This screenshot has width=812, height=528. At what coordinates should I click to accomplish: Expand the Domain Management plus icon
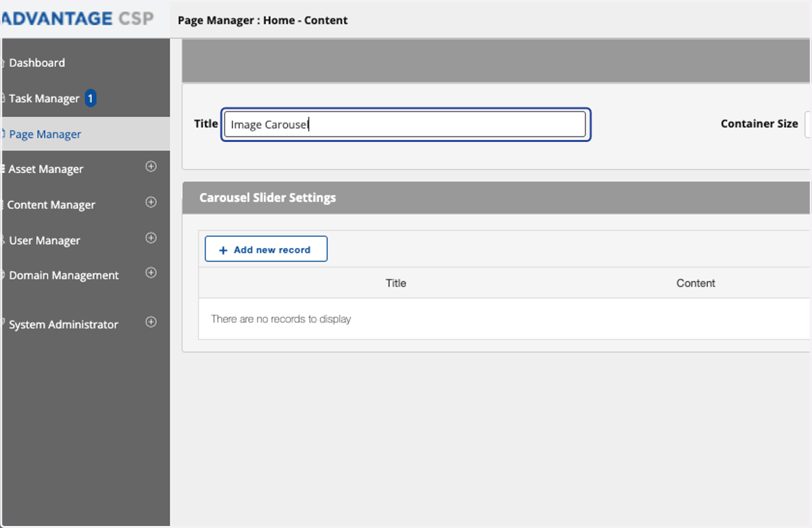point(151,273)
